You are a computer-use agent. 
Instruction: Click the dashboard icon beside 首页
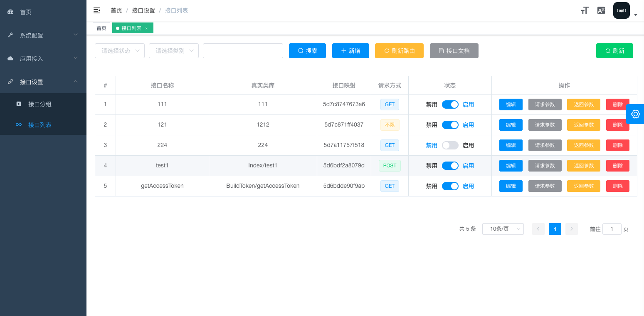point(11,12)
